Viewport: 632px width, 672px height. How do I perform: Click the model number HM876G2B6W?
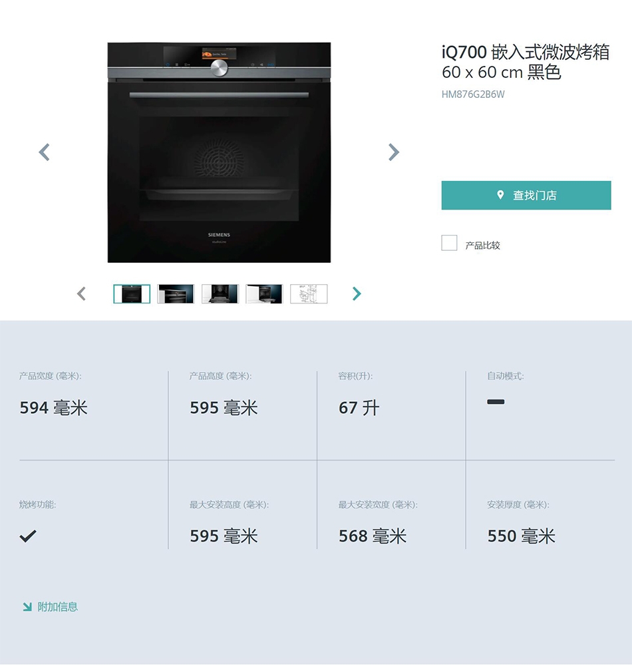click(x=473, y=94)
